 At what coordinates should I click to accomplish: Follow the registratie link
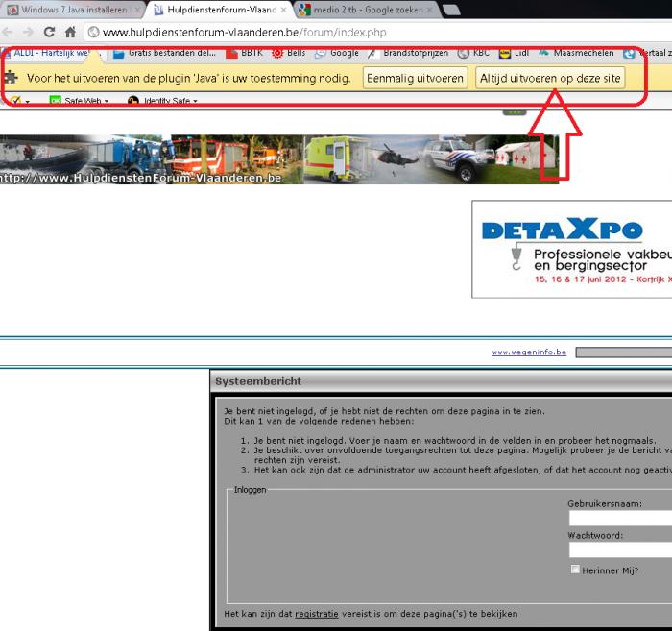click(x=316, y=614)
